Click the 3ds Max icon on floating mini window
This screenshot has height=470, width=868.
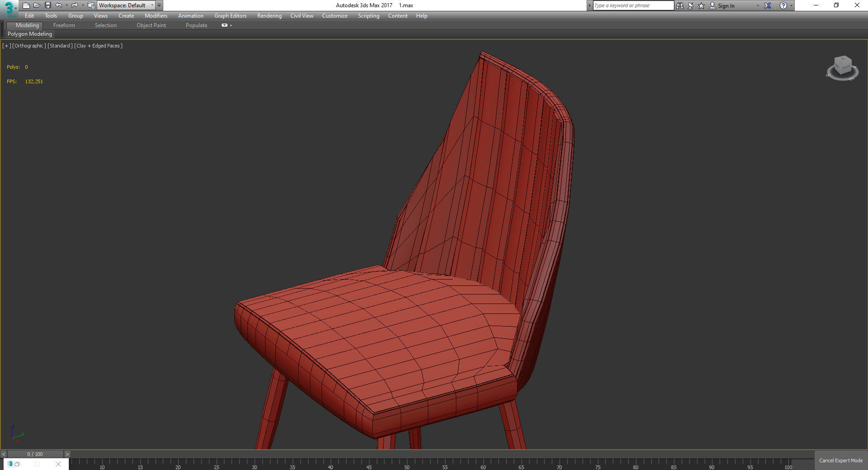click(10, 464)
